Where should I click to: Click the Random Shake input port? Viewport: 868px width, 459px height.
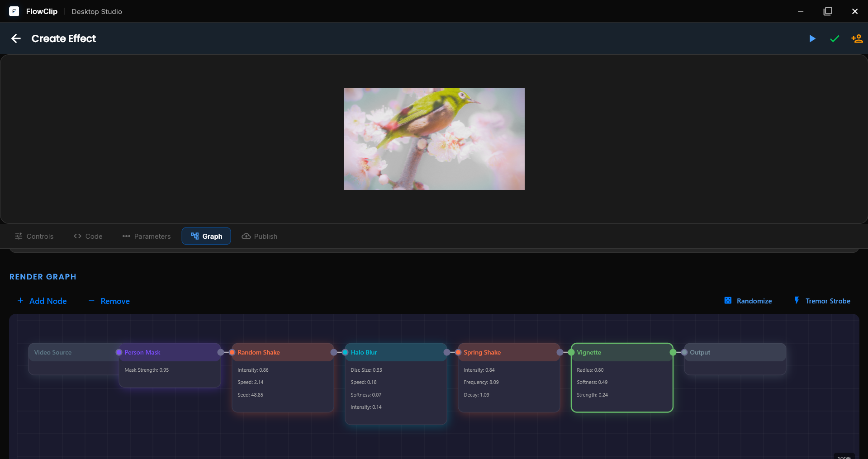tap(232, 352)
